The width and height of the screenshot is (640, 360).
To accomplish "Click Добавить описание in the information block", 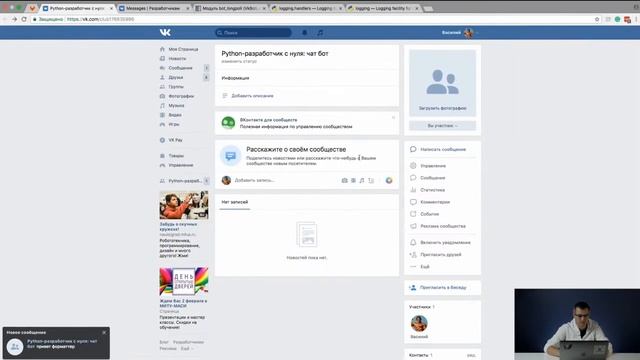I will pos(252,96).
